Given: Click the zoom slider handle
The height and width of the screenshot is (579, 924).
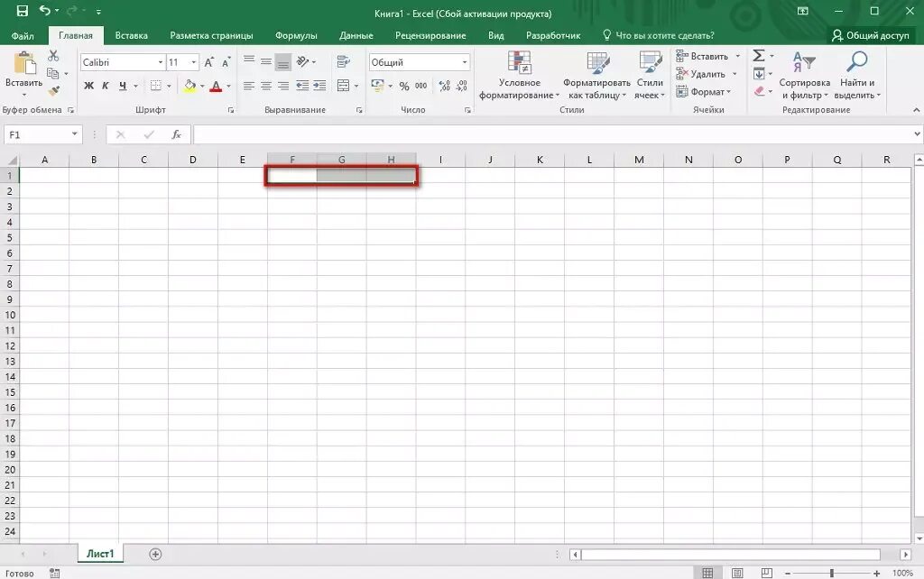Looking at the screenshot, I should 831,573.
